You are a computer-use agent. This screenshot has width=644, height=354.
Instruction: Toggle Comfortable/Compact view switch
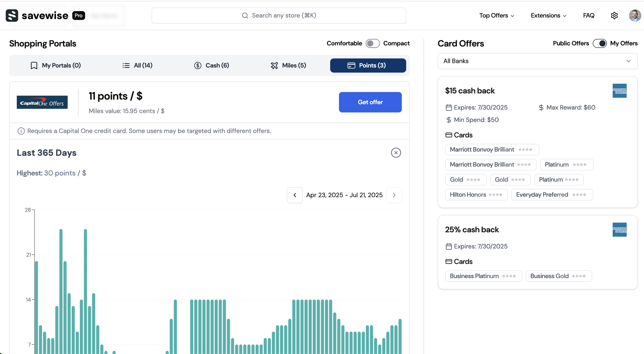tap(372, 43)
